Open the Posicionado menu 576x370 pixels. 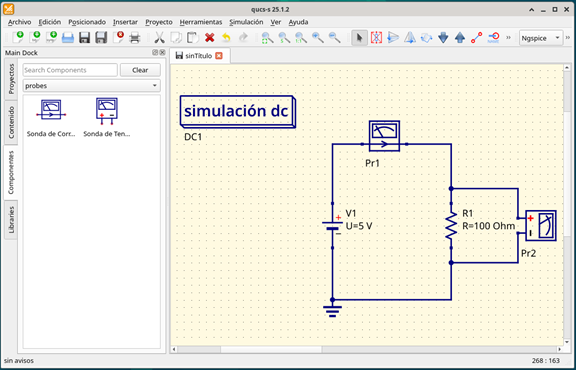pyautogui.click(x=87, y=22)
